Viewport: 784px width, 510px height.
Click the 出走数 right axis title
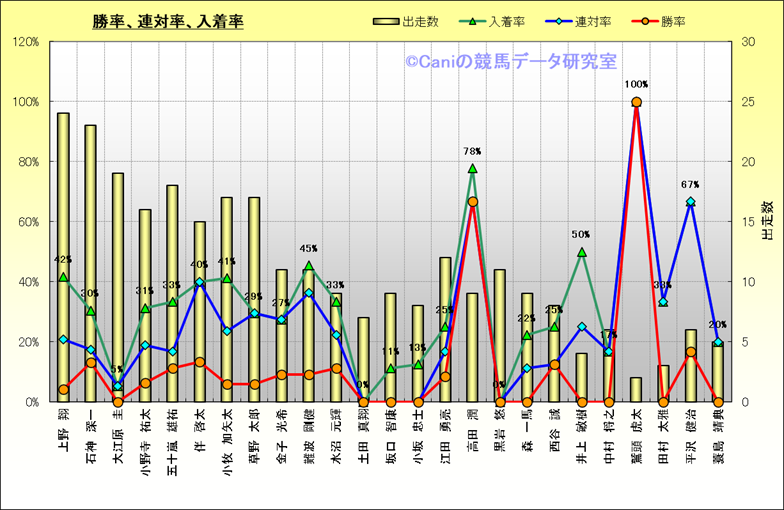(x=768, y=220)
